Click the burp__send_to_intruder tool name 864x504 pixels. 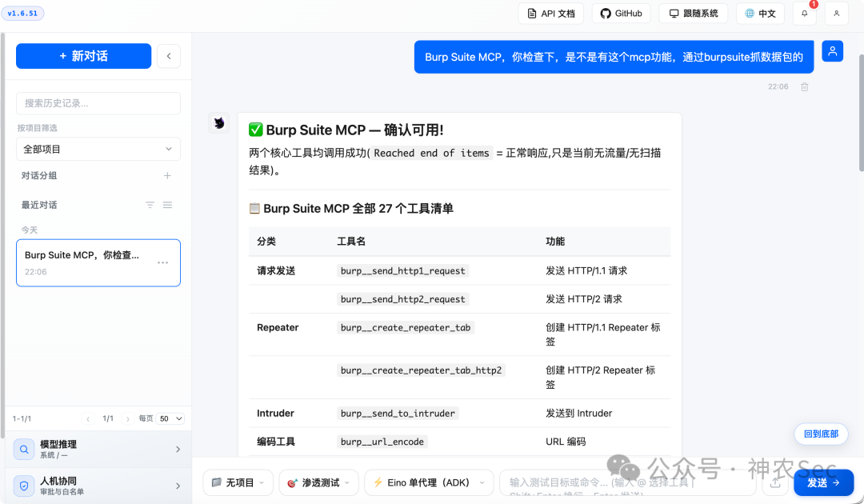tap(398, 414)
